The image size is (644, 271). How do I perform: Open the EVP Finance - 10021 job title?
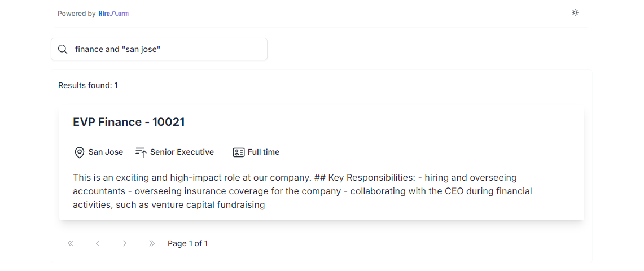pyautogui.click(x=129, y=122)
